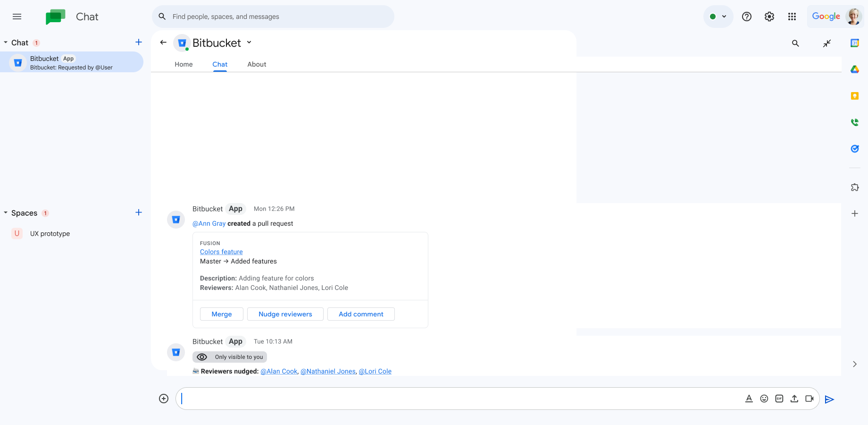
Task: Click Nudge reviewers button
Action: tap(285, 314)
